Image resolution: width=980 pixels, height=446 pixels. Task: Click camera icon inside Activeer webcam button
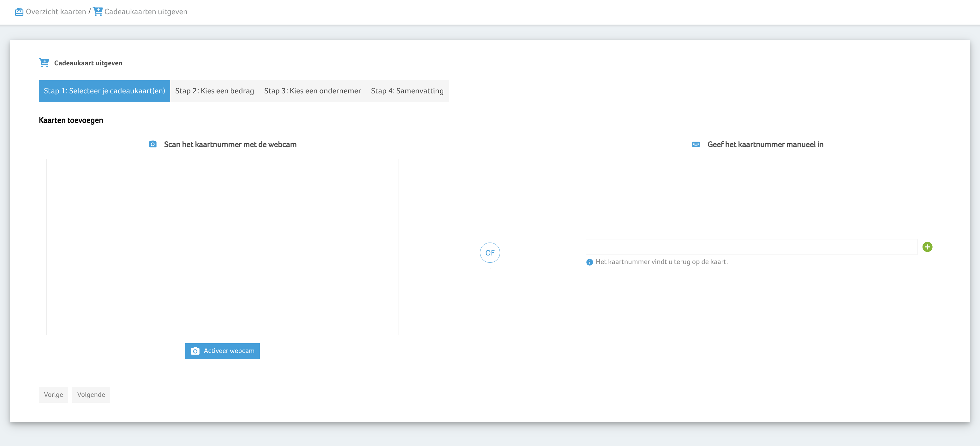[x=195, y=351]
